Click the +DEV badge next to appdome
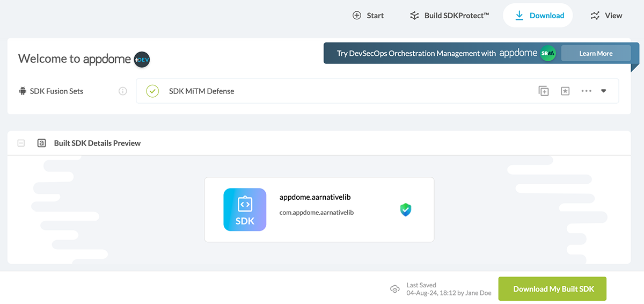Image resolution: width=644 pixels, height=304 pixels. 142,59
